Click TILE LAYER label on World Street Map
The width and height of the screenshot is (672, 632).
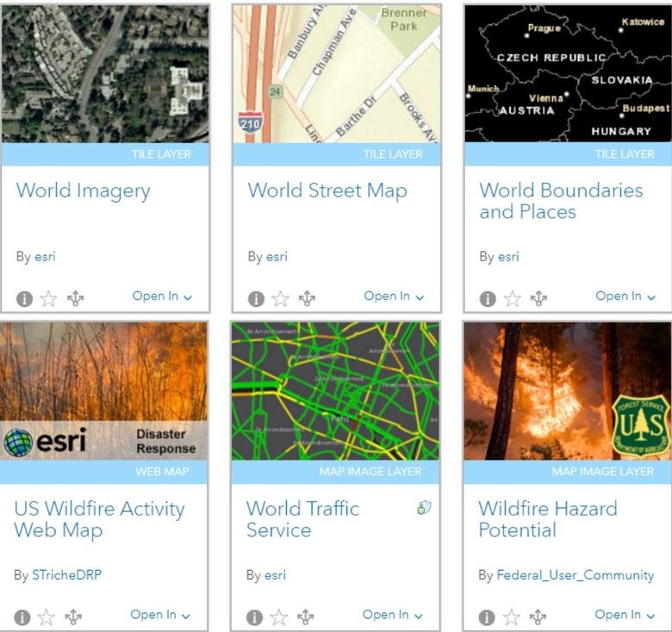pyautogui.click(x=393, y=154)
